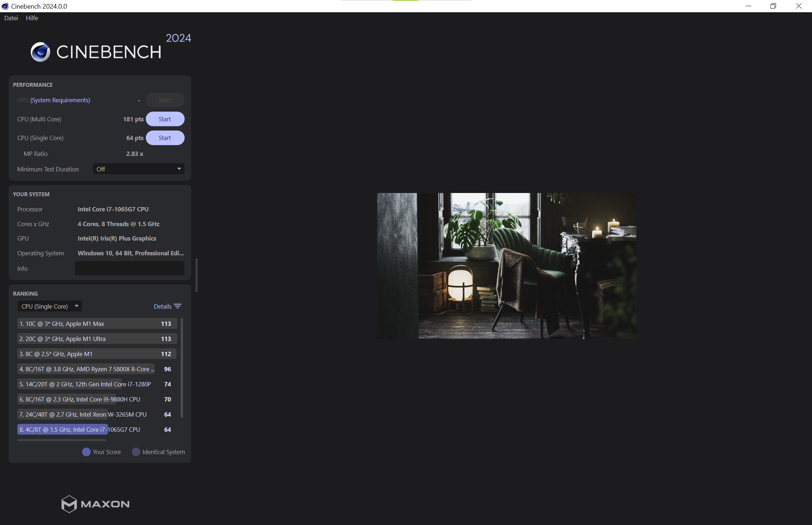Click the rendered room scene image
The height and width of the screenshot is (525, 812).
coord(506,266)
